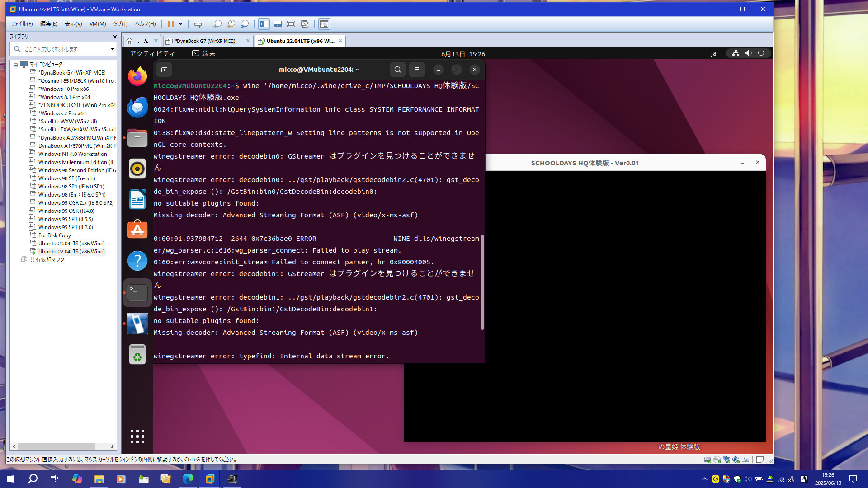Click the console view toolbar icon
This screenshot has height=488, width=868.
(324, 24)
